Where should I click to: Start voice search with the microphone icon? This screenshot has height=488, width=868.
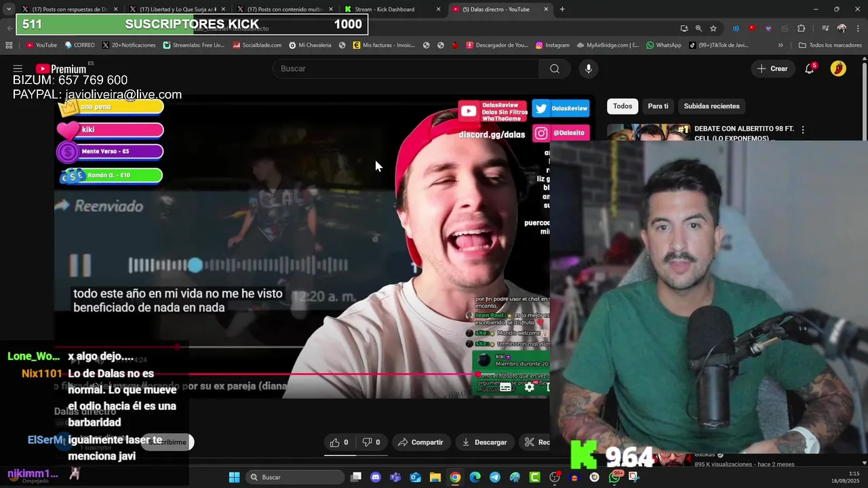click(589, 68)
